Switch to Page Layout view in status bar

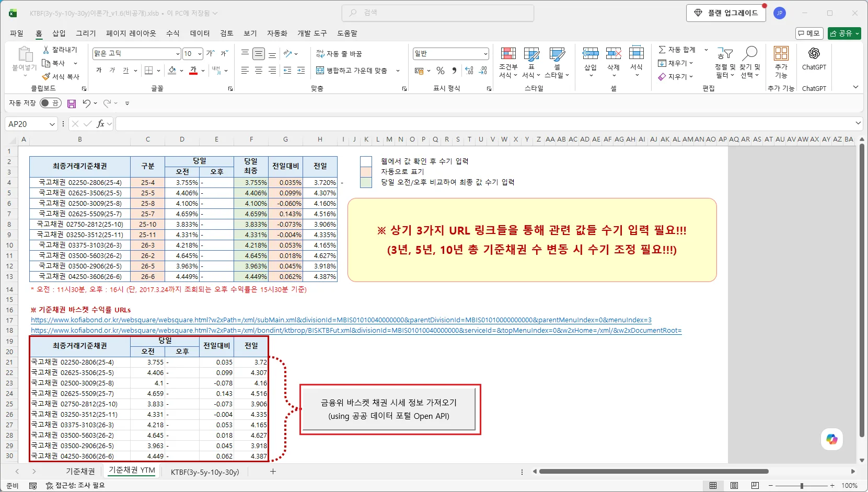734,486
